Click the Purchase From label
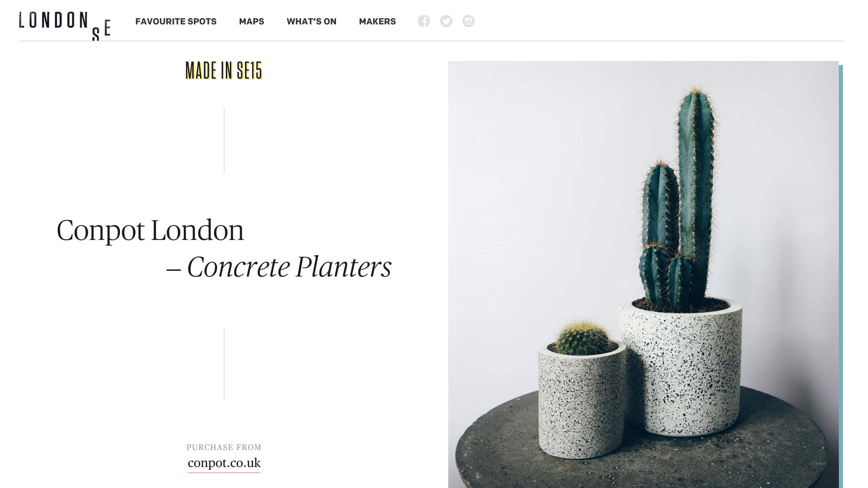This screenshot has width=868, height=488. pos(224,447)
